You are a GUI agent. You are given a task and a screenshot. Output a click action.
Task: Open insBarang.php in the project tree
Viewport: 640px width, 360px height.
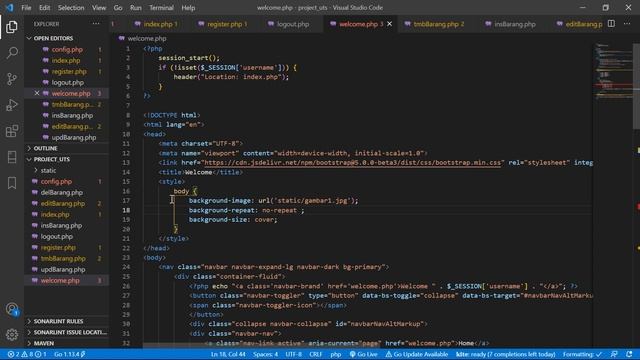61,225
